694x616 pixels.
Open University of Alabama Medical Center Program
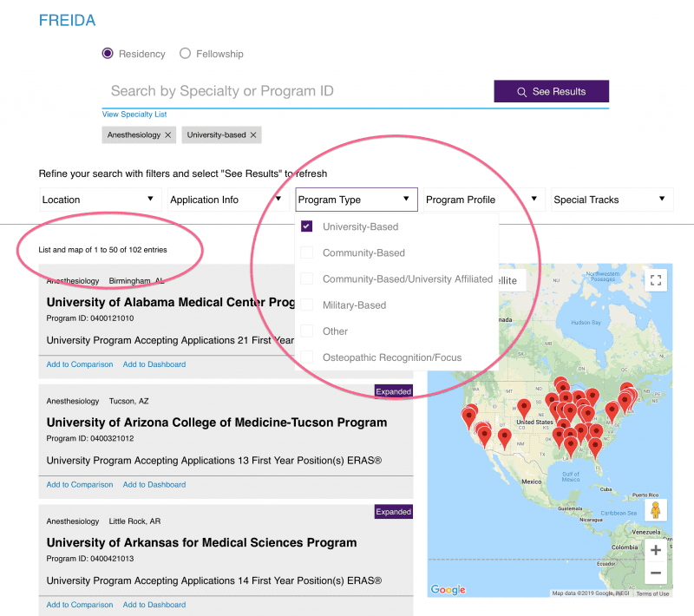[171, 302]
